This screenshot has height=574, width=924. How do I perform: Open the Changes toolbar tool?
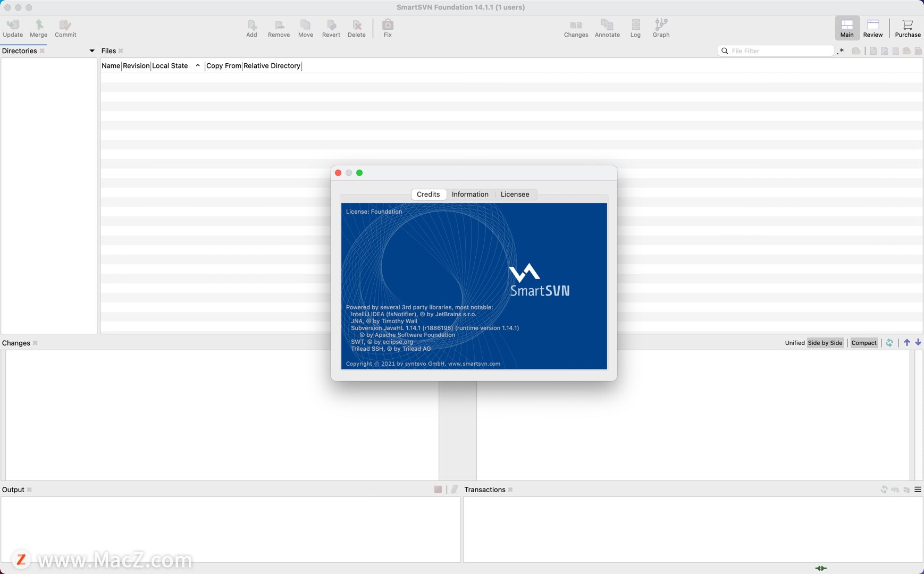[576, 28]
